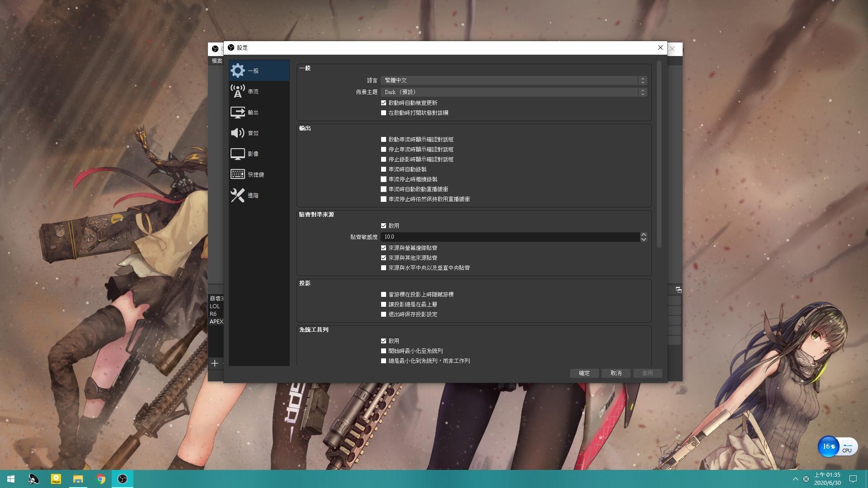Click the add scene plus icon in OBS main window
Image resolution: width=868 pixels, height=488 pixels.
tap(215, 363)
